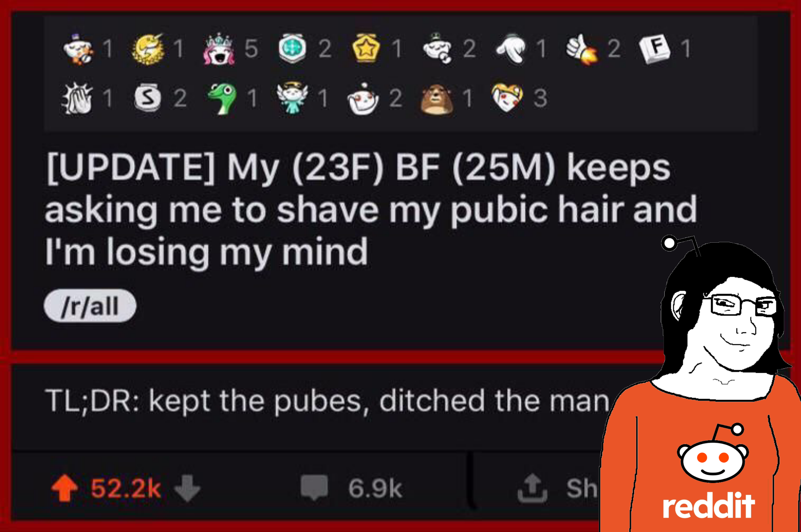Select the S coin award icon

(148, 97)
